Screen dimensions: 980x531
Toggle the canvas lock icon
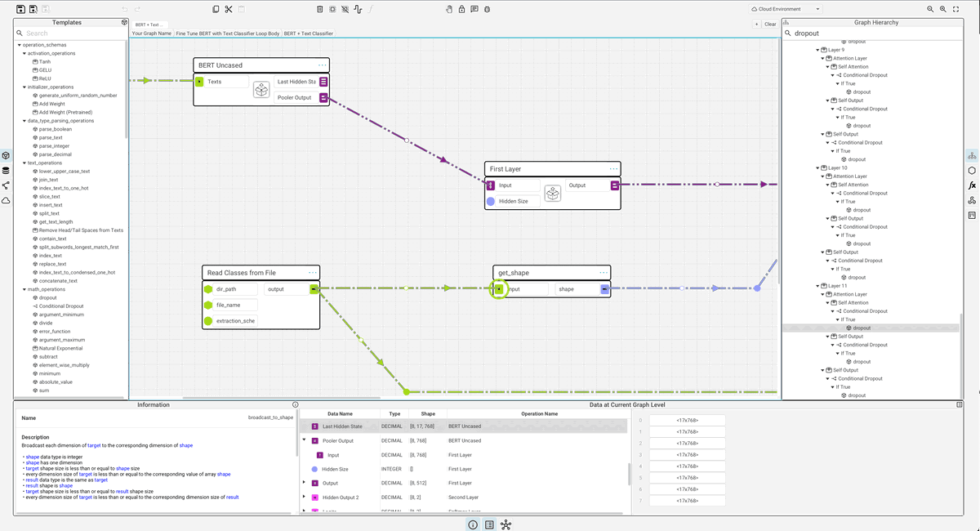tap(462, 9)
